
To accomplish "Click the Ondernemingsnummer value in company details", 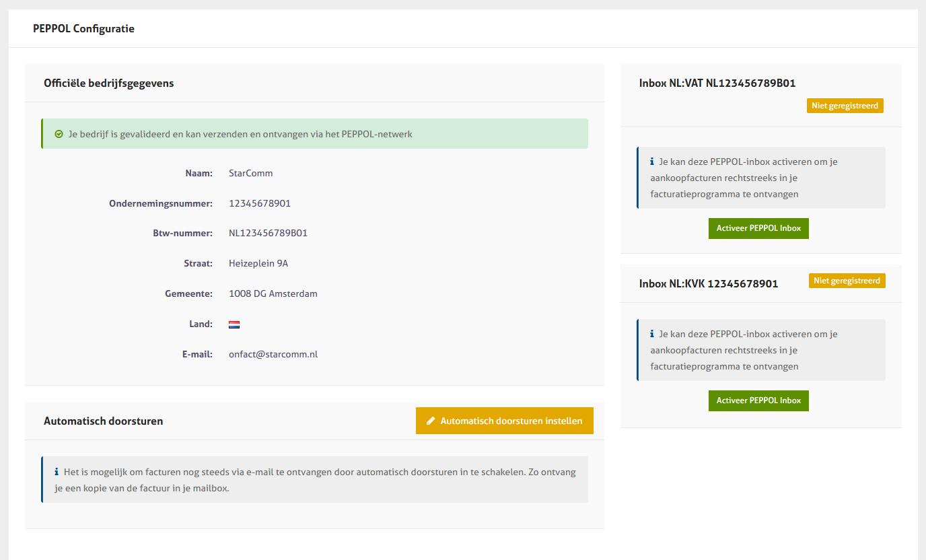I will tap(259, 203).
